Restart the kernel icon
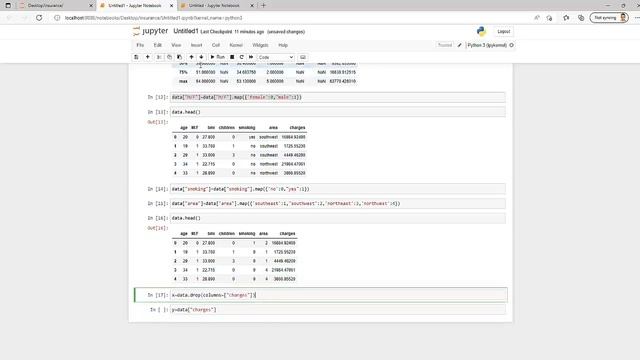Image resolution: width=640 pixels, height=360 pixels. 242,57
